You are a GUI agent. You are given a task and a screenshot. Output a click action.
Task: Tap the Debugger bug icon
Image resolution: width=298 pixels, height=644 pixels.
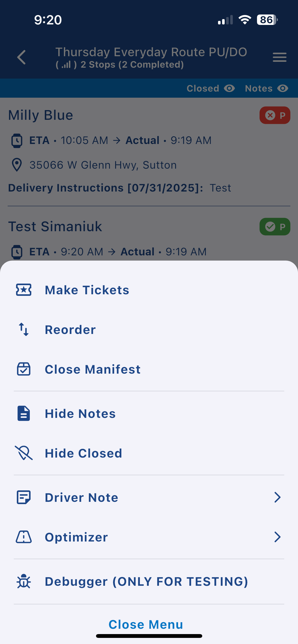24,581
